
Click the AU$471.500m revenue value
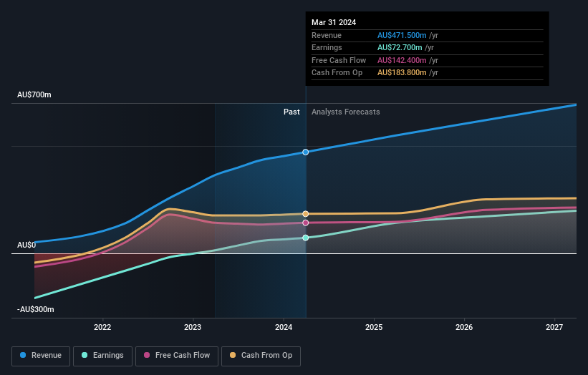(x=402, y=35)
